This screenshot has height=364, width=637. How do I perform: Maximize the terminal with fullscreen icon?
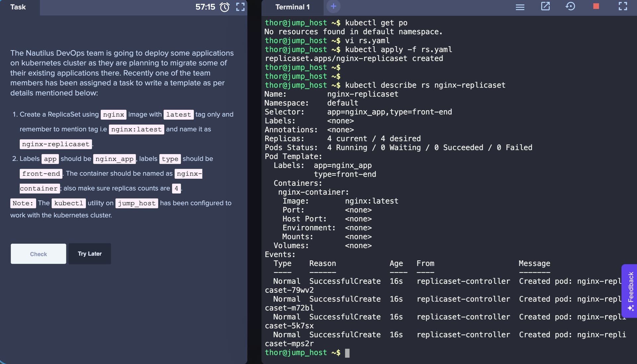623,6
